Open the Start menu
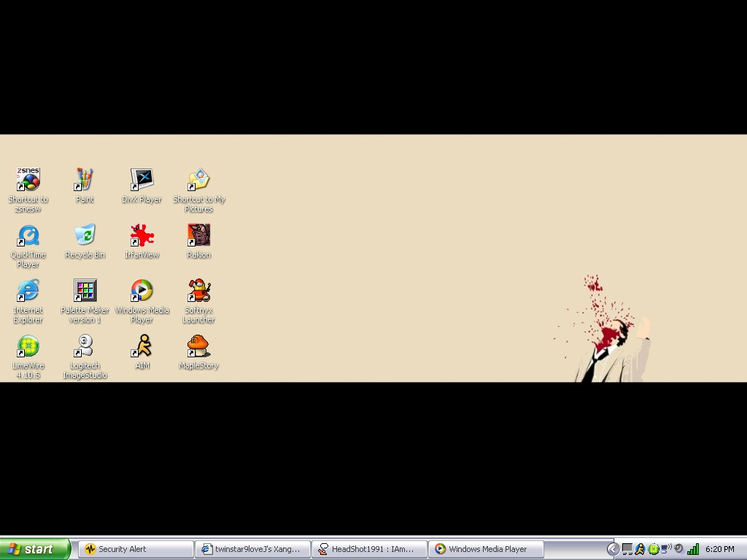This screenshot has width=747, height=560. (x=35, y=549)
